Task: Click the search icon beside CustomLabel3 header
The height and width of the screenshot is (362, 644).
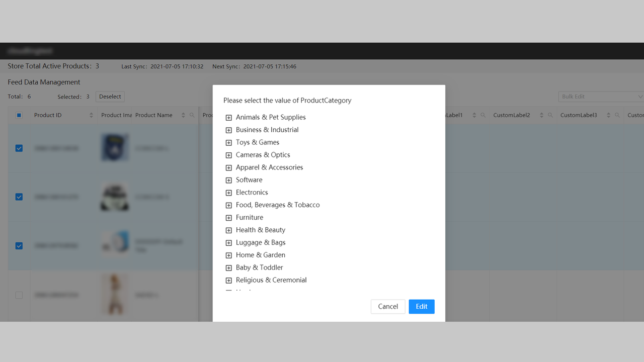Action: pyautogui.click(x=616, y=115)
